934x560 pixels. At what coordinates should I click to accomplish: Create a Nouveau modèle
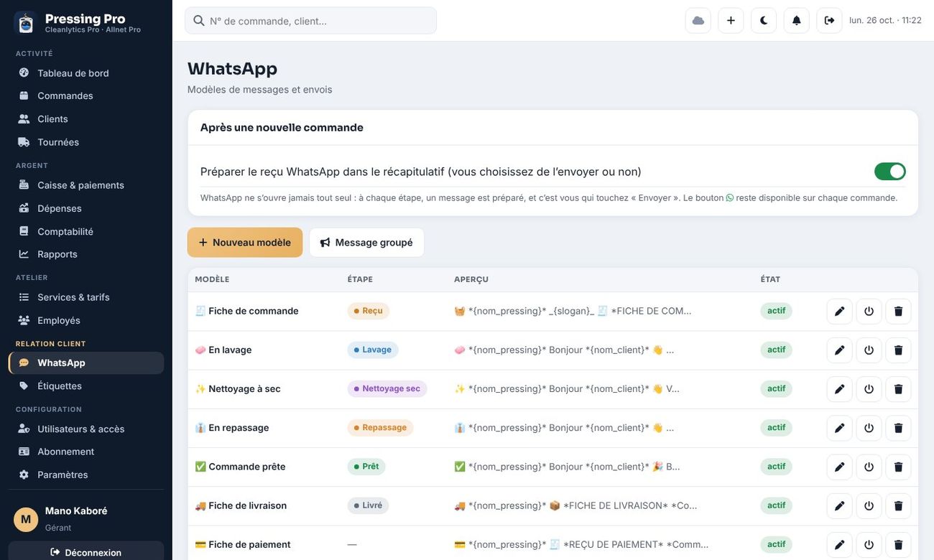click(x=245, y=243)
